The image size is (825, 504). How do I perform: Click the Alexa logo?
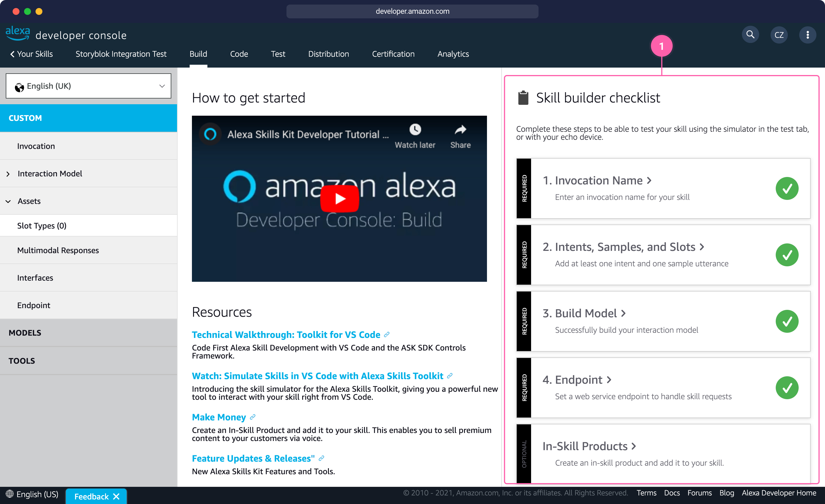tap(18, 33)
